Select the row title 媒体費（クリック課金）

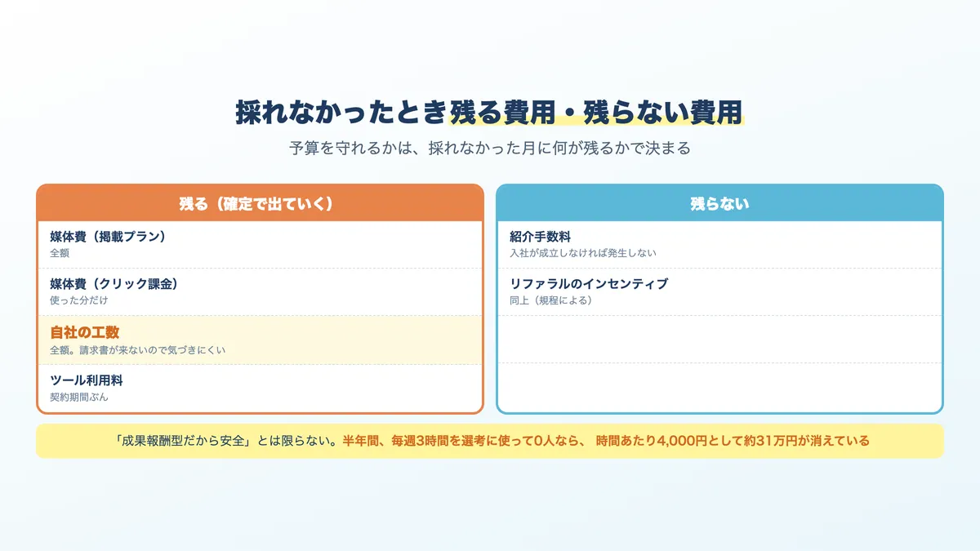114,284
